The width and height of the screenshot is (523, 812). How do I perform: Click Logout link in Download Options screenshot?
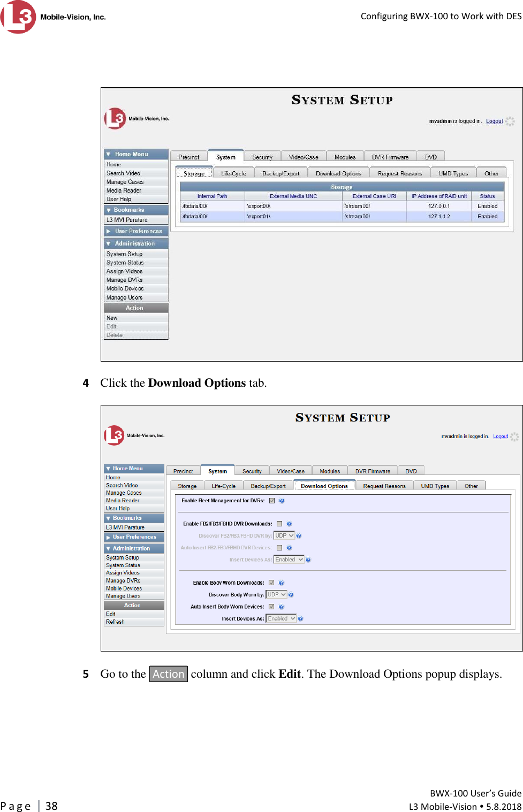coord(501,436)
